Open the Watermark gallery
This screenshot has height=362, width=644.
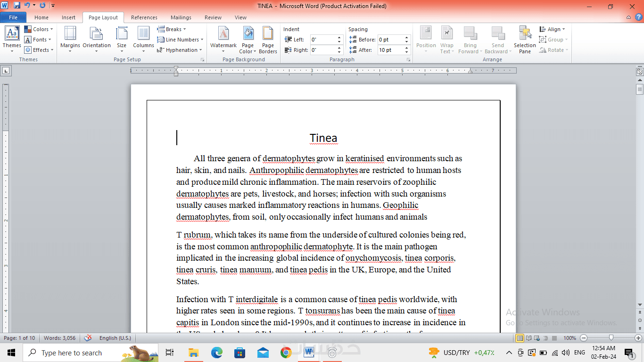point(223,38)
